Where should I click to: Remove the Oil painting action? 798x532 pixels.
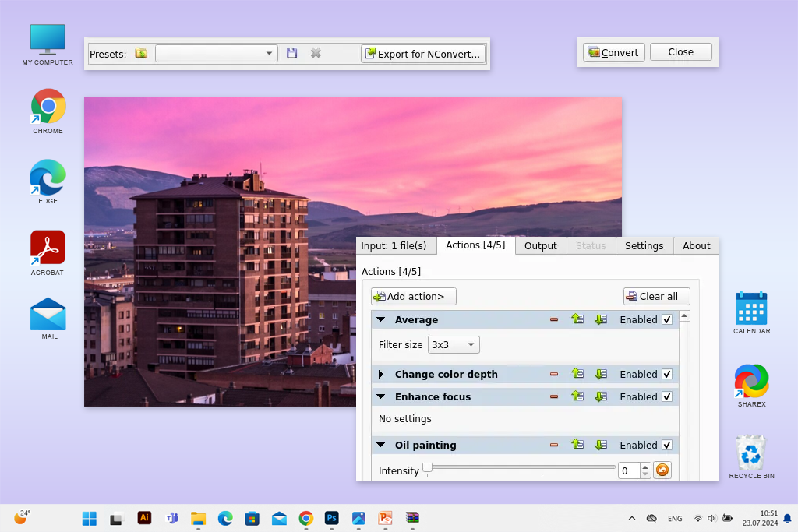pos(554,445)
